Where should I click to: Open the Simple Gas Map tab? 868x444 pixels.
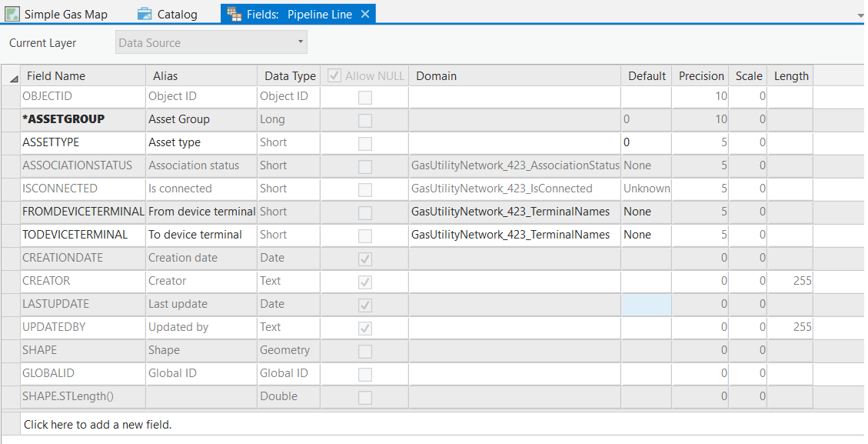56,15
